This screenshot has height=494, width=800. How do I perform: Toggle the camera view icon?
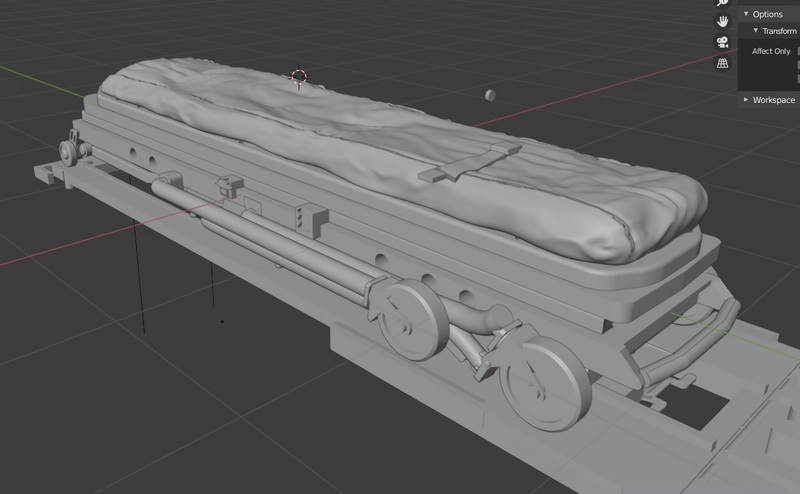(x=721, y=42)
